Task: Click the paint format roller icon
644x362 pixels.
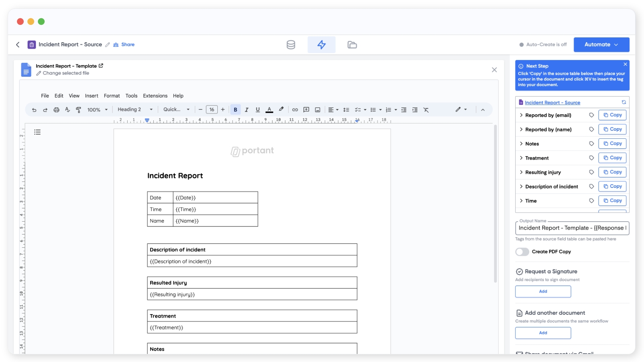Action: (78, 110)
